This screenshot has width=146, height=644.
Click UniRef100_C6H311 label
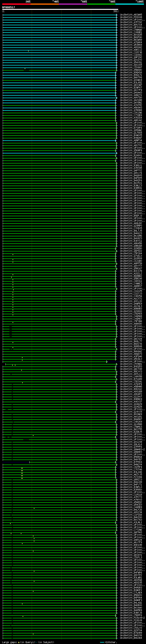pyautogui.click(x=131, y=281)
